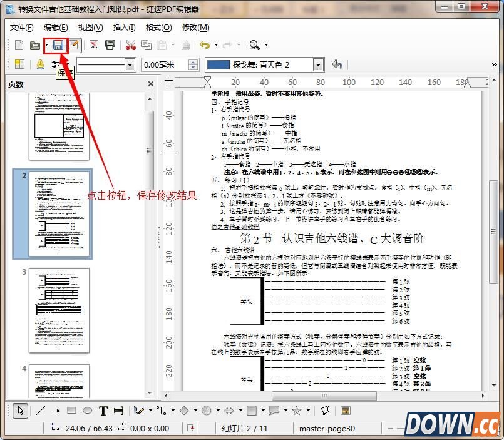The image size is (504, 440).
Task: Open the 探戈舞: 青天色 2 color selector
Action: (319, 64)
